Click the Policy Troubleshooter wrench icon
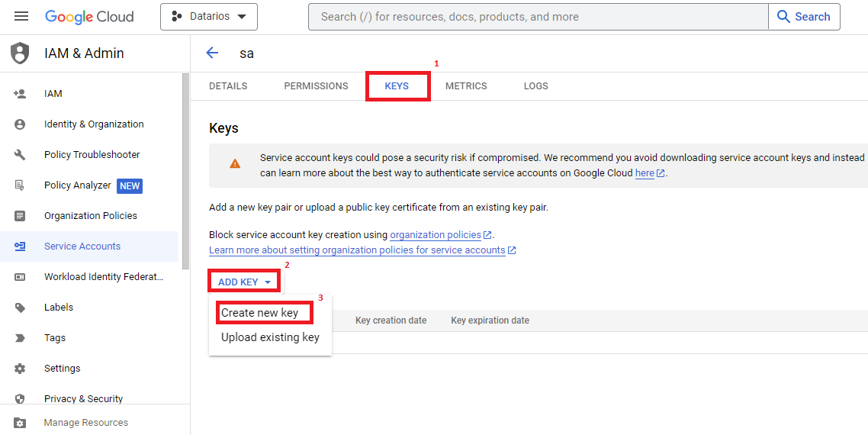Viewport: 868px width, 435px height. coord(20,155)
